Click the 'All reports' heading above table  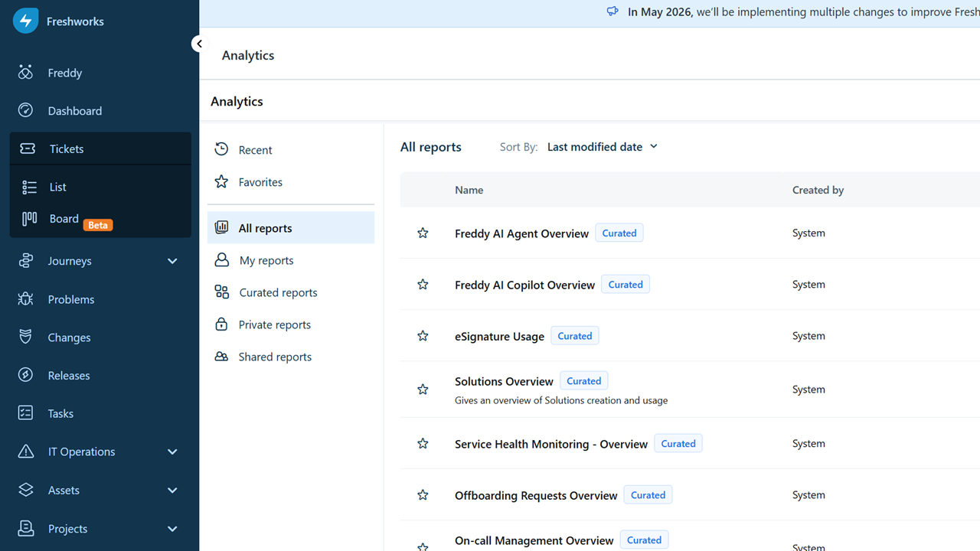(x=431, y=147)
